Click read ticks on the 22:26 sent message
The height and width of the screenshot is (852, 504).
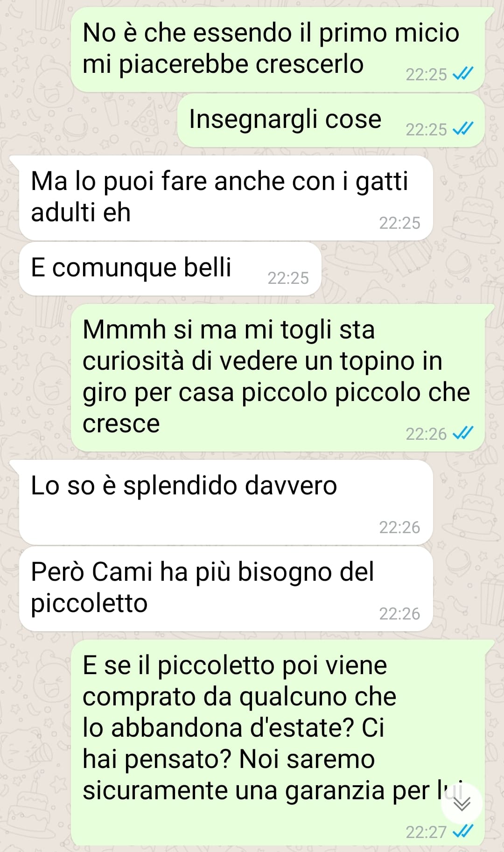[x=463, y=433]
